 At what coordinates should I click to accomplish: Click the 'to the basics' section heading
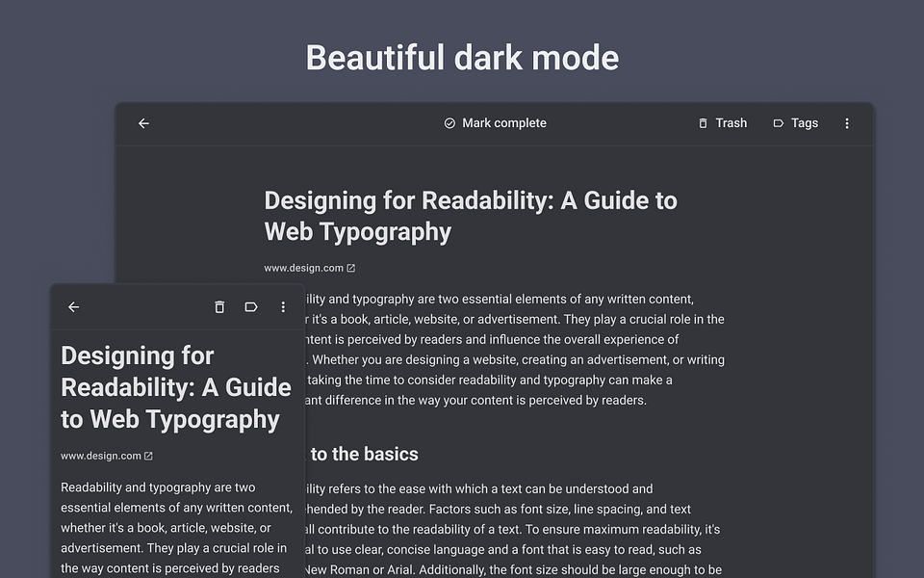364,454
